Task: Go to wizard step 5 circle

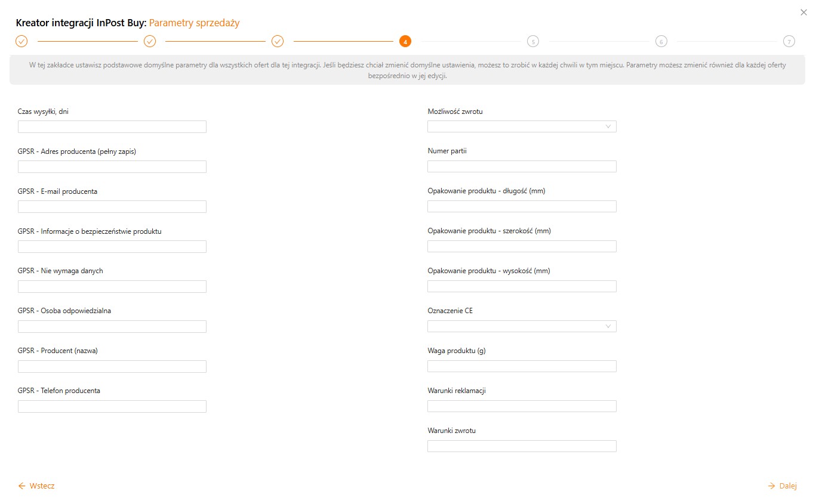Action: pyautogui.click(x=533, y=41)
